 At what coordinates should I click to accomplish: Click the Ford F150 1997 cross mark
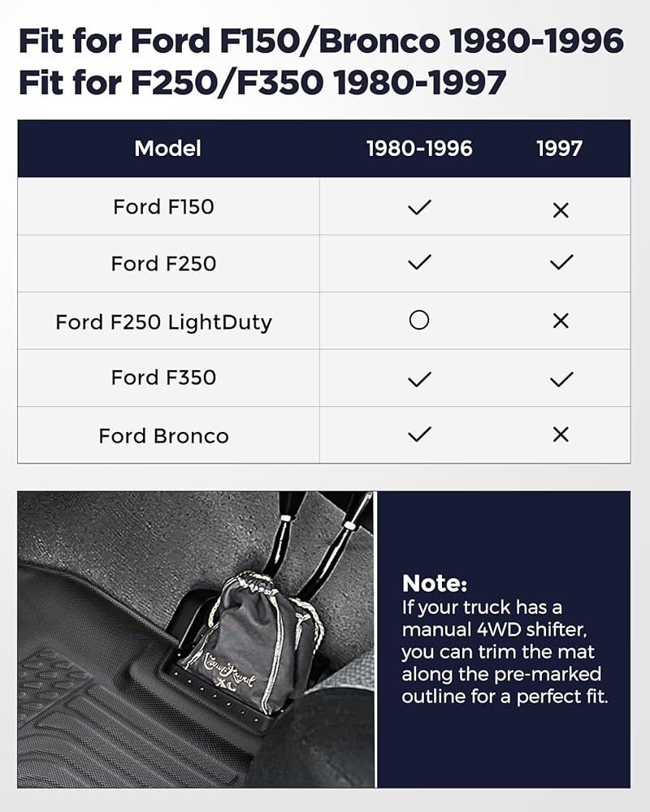point(560,210)
